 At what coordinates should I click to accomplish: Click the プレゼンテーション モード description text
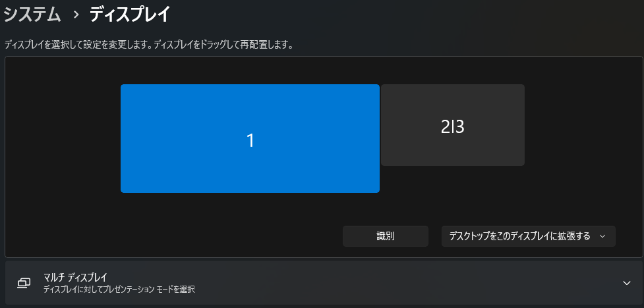119,289
